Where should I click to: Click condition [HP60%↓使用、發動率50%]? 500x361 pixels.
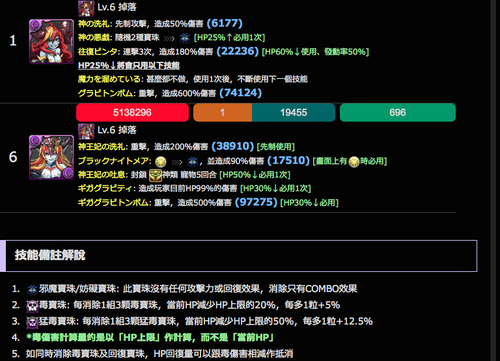[315, 52]
